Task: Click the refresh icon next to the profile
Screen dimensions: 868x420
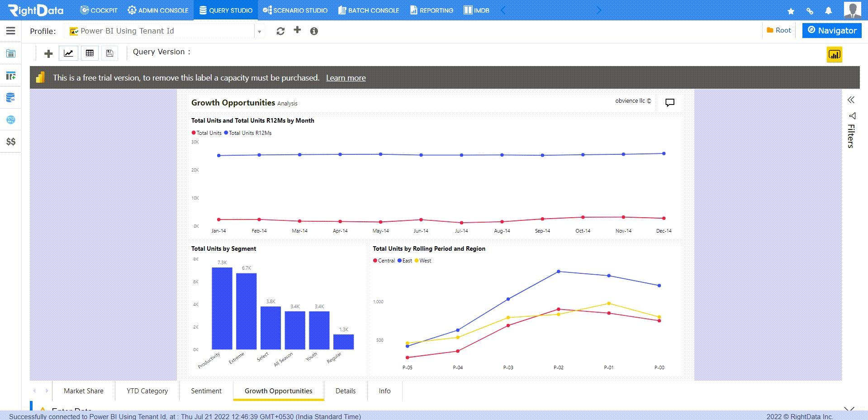Action: click(x=280, y=31)
